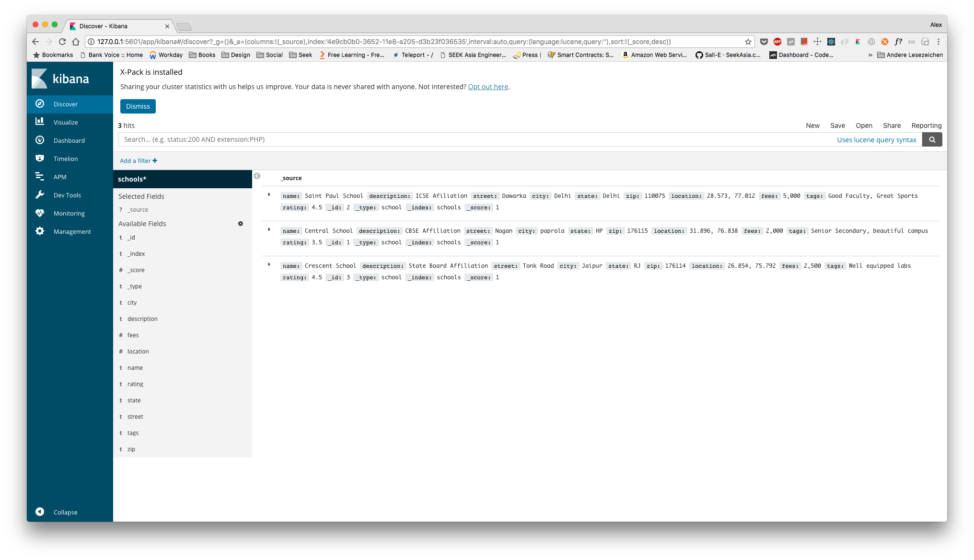Expand the Crescent School record

268,264
